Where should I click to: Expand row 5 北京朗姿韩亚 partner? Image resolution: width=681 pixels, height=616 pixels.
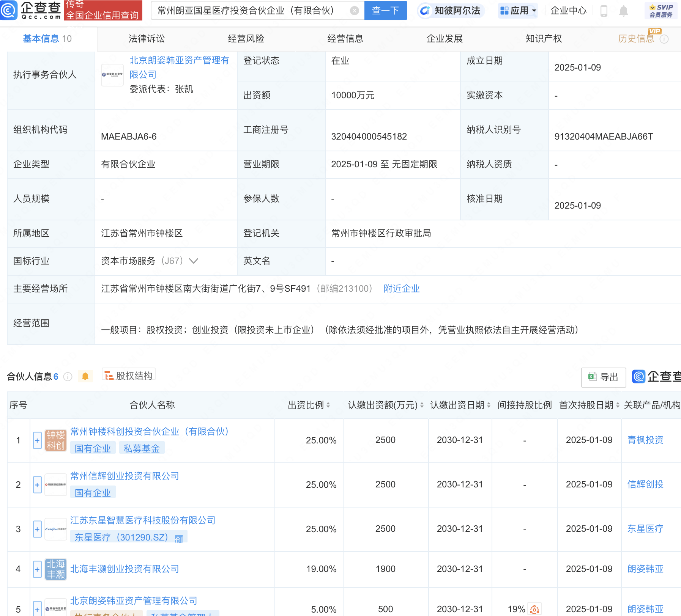(37, 609)
